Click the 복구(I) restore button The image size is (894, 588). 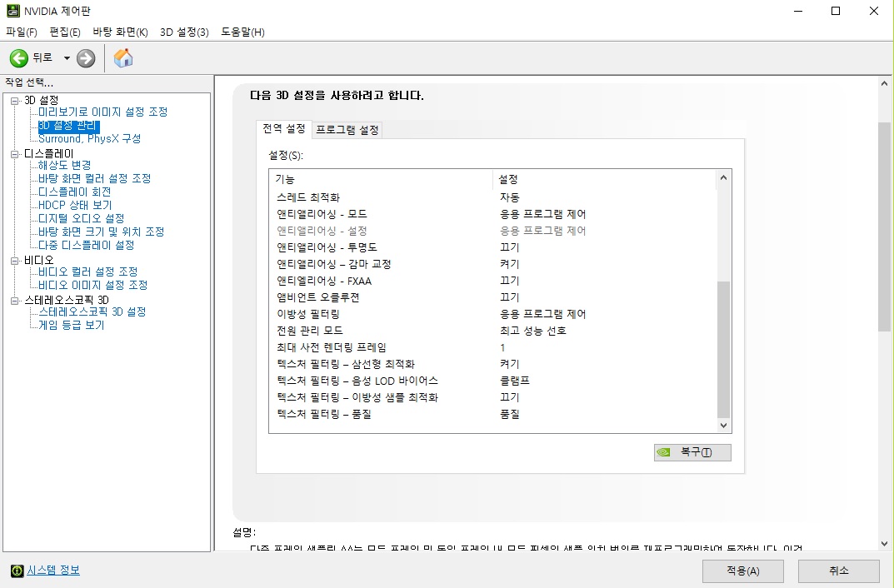[x=692, y=452]
